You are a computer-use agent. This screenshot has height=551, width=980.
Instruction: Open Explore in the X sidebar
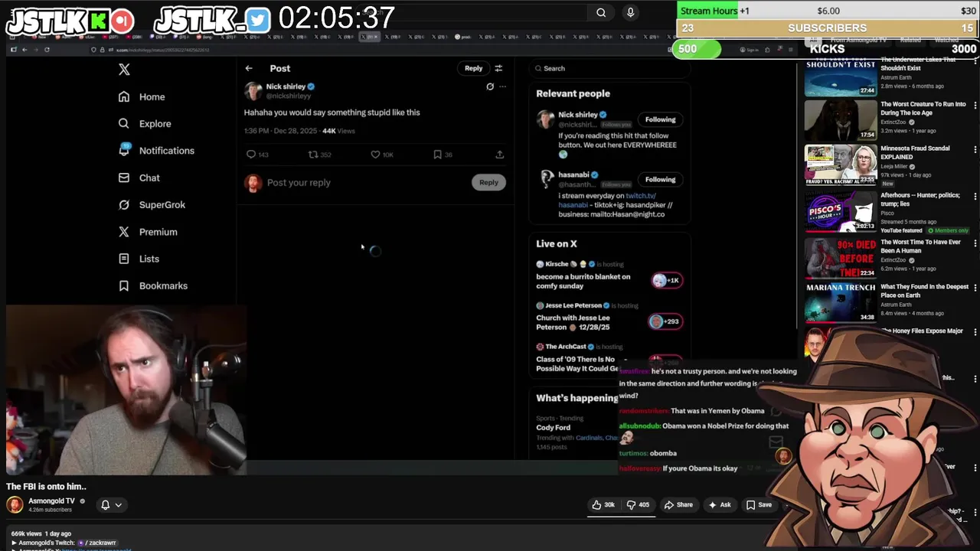(x=145, y=123)
